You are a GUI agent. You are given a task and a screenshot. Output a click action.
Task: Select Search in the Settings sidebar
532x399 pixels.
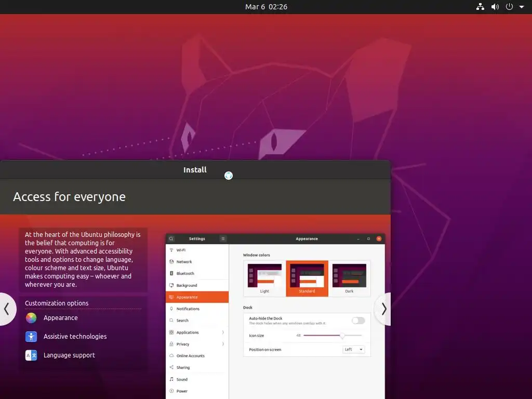pyautogui.click(x=197, y=321)
